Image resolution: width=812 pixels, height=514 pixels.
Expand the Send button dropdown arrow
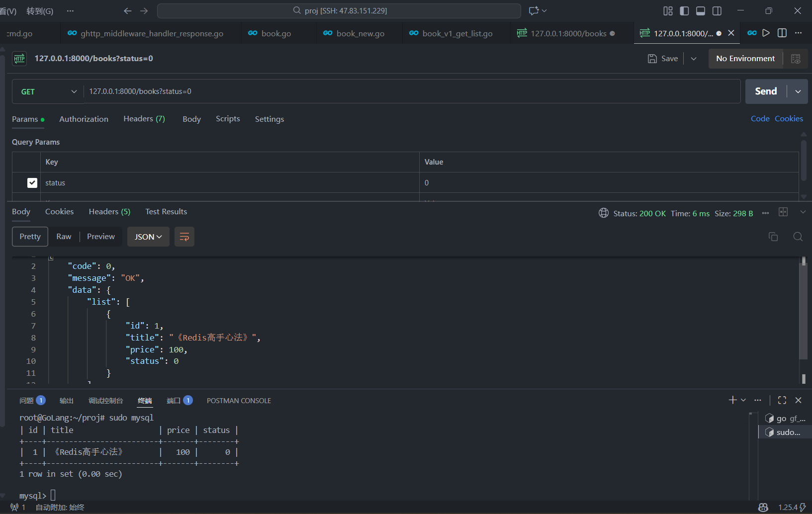(x=798, y=91)
